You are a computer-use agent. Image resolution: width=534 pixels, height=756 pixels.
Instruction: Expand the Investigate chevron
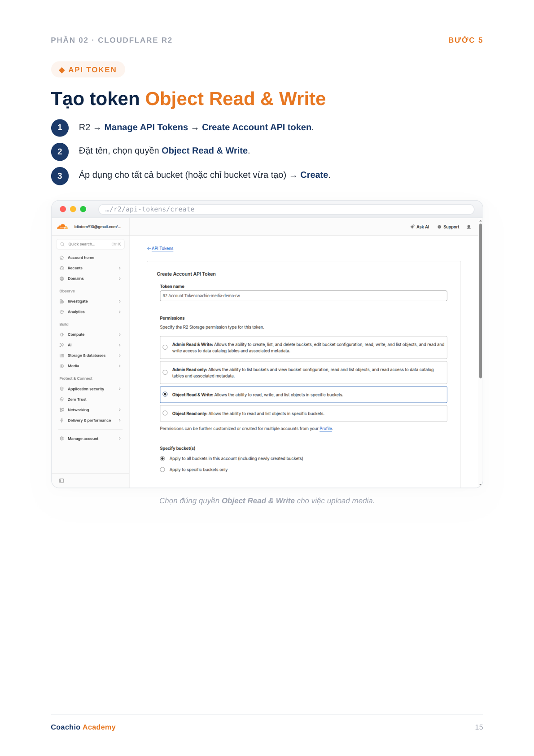pos(120,301)
